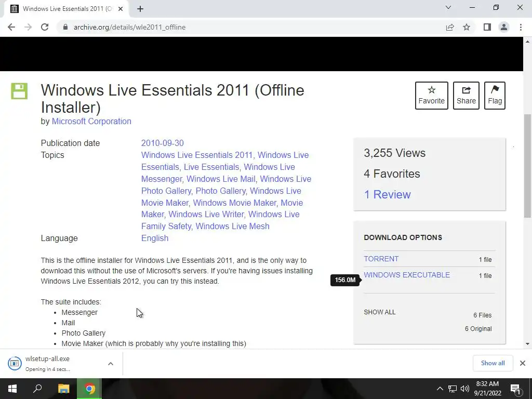View site security lock info
532x399 pixels.
[x=65, y=27]
